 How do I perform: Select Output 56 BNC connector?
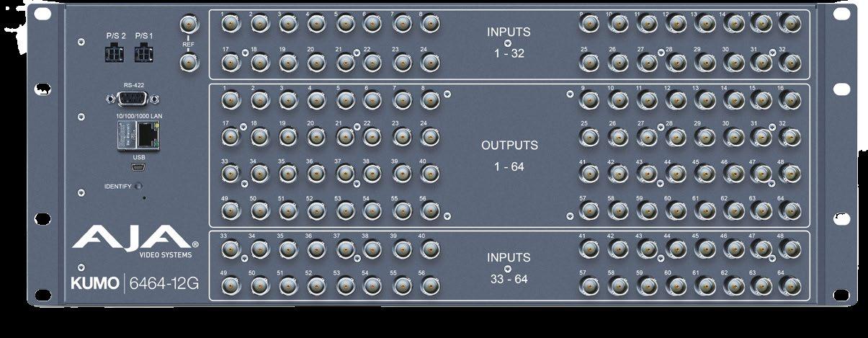click(430, 210)
